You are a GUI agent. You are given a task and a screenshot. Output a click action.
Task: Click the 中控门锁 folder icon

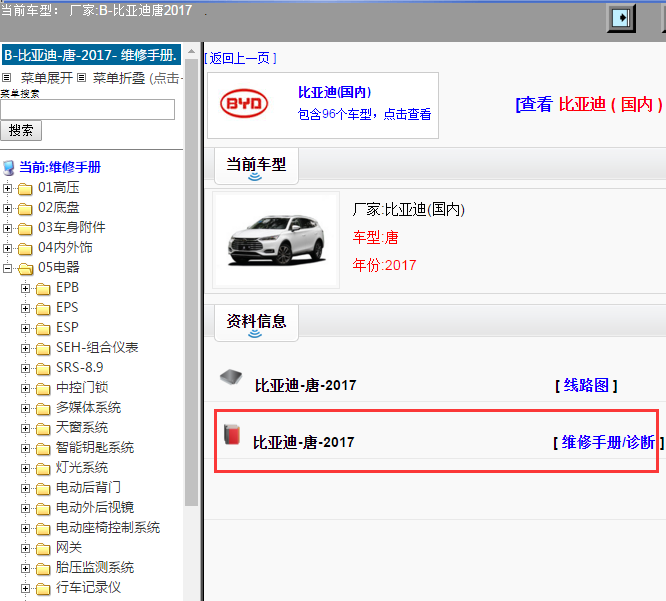43,389
